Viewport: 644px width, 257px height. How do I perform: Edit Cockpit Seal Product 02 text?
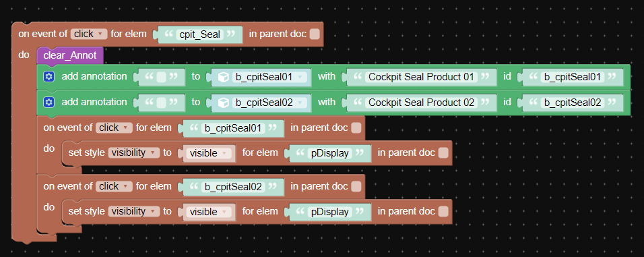(422, 103)
